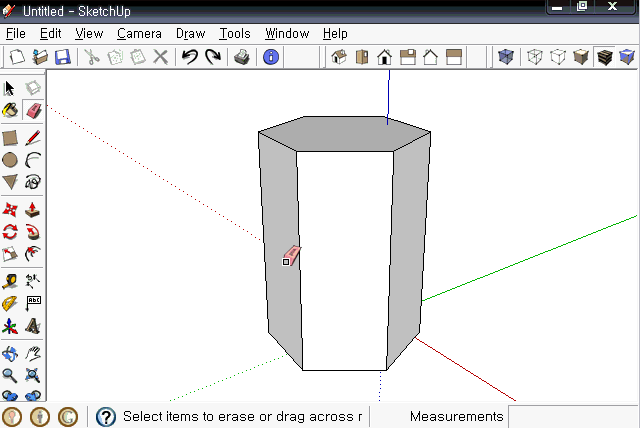Open the Tools menu

[235, 33]
